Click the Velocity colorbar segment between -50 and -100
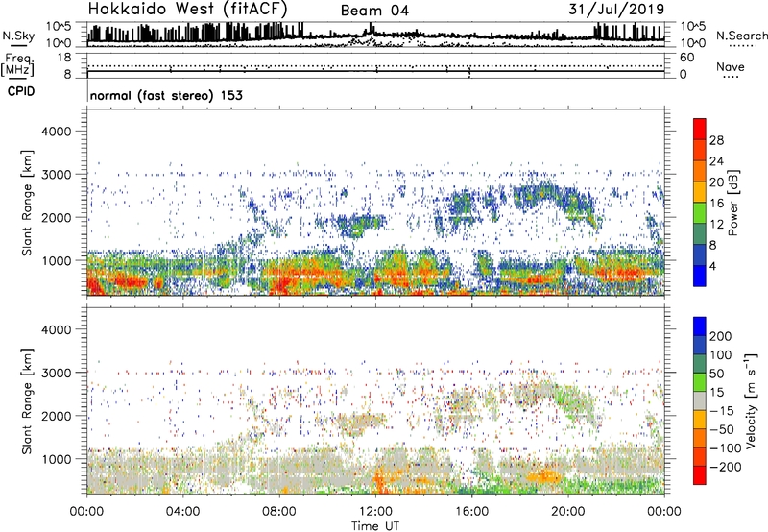 tap(700, 438)
